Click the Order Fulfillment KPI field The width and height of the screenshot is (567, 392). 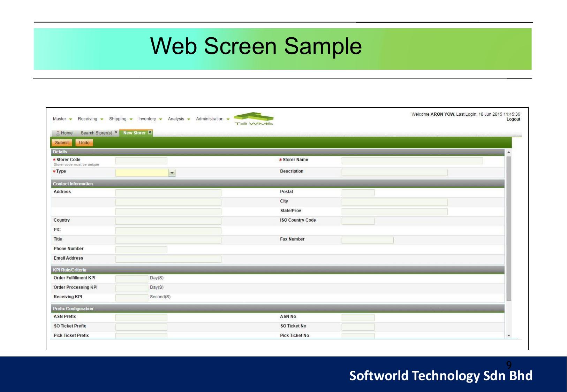click(132, 279)
